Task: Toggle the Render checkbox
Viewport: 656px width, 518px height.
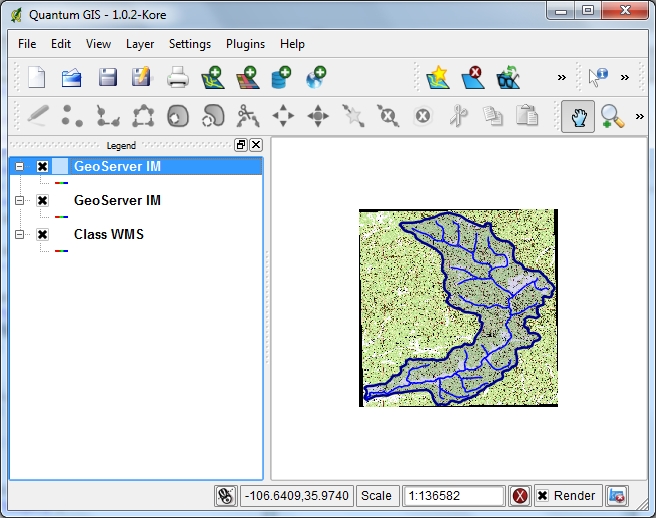Action: [x=542, y=496]
